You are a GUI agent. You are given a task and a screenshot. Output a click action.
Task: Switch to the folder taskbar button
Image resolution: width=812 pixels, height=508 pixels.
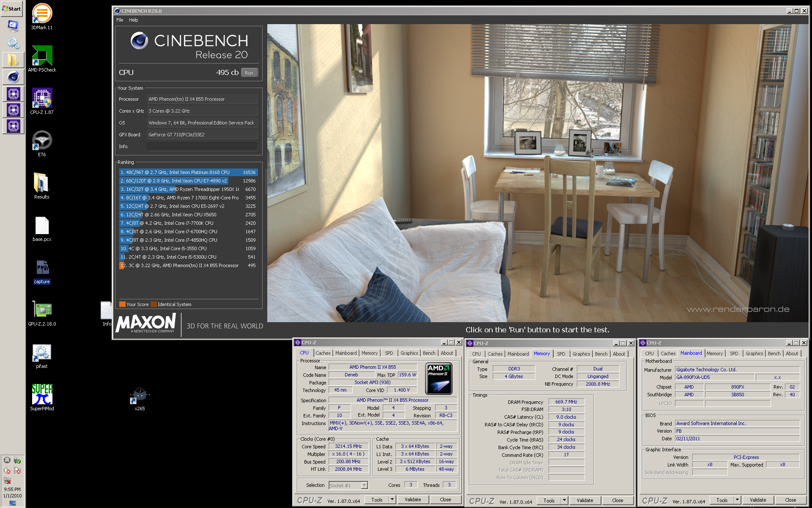[x=13, y=60]
